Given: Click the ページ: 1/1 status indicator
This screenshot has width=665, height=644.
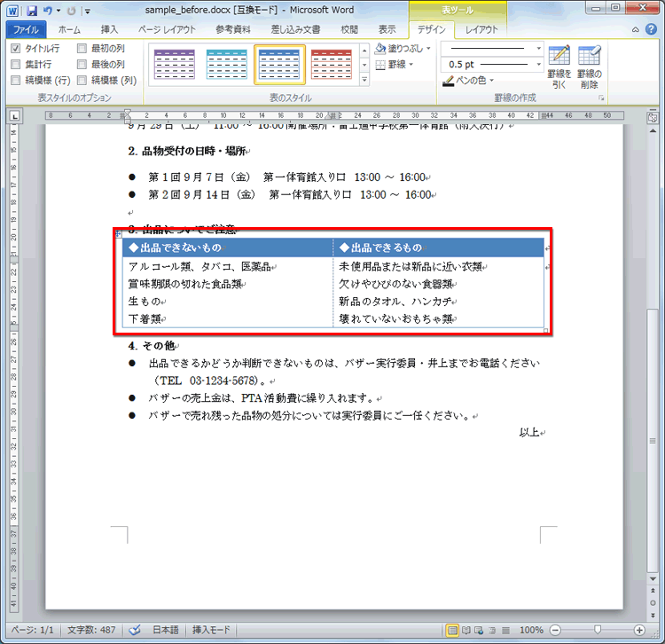Looking at the screenshot, I should coord(32,630).
